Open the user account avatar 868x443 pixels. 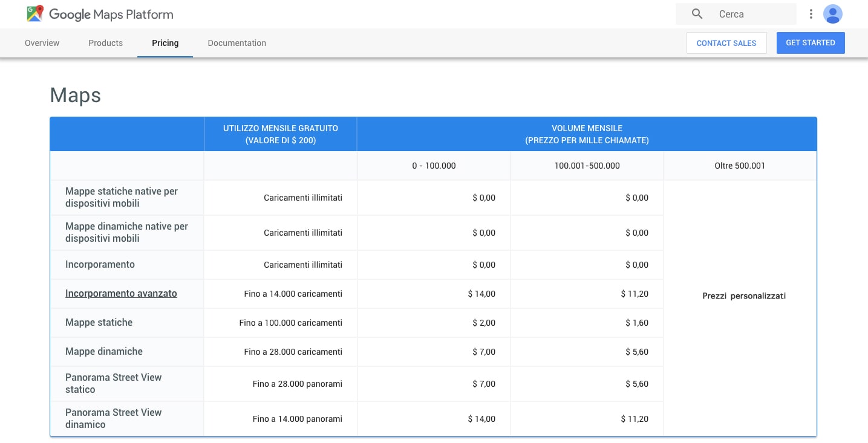coord(833,14)
